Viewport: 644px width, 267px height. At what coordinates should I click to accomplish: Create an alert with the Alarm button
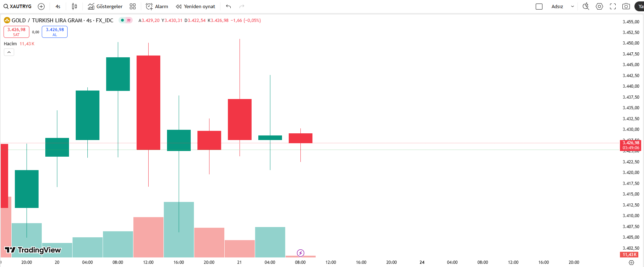[157, 6]
